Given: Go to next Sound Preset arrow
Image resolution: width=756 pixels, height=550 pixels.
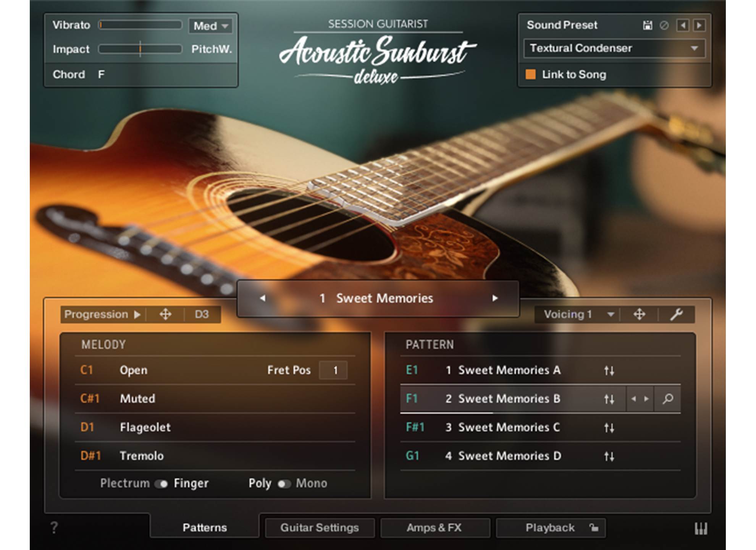Looking at the screenshot, I should (699, 26).
